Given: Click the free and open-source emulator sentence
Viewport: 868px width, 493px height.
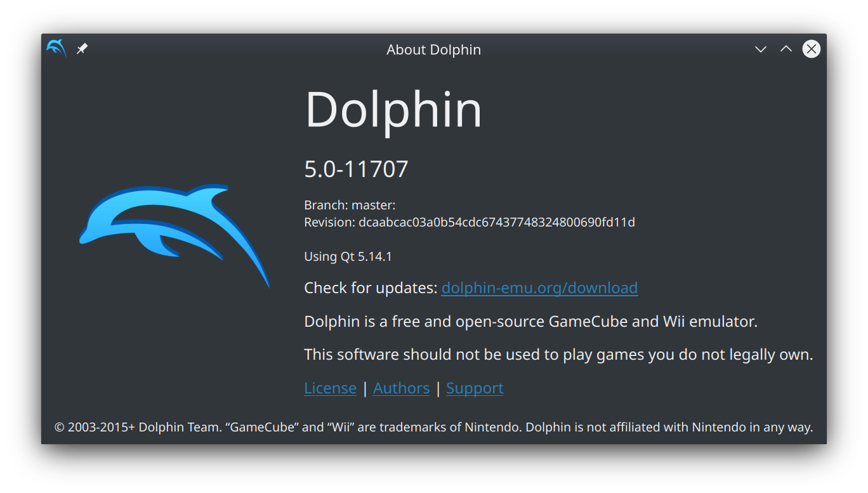Looking at the screenshot, I should pyautogui.click(x=530, y=322).
